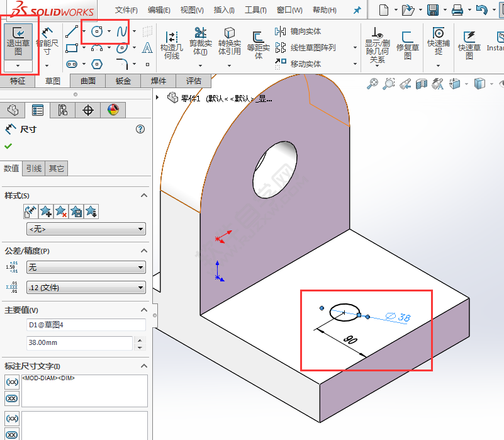This screenshot has height=440, width=504.
Task: Accept the dimension with the green checkmark
Action: 8,145
